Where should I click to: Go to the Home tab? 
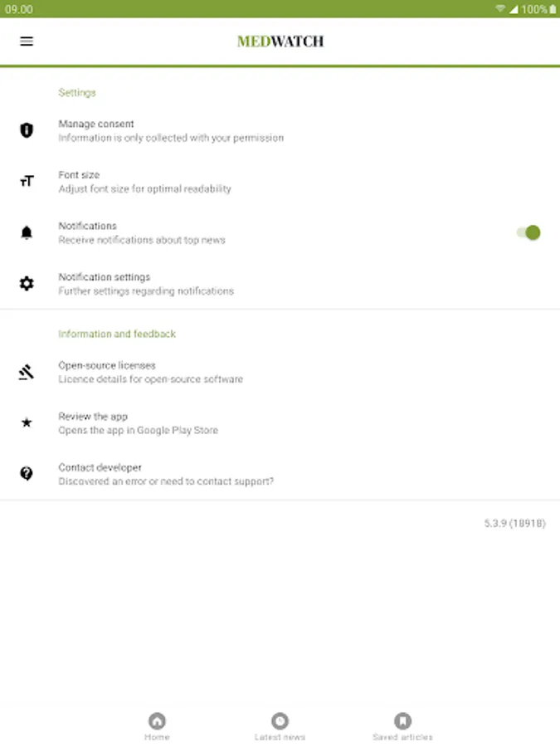click(x=157, y=726)
